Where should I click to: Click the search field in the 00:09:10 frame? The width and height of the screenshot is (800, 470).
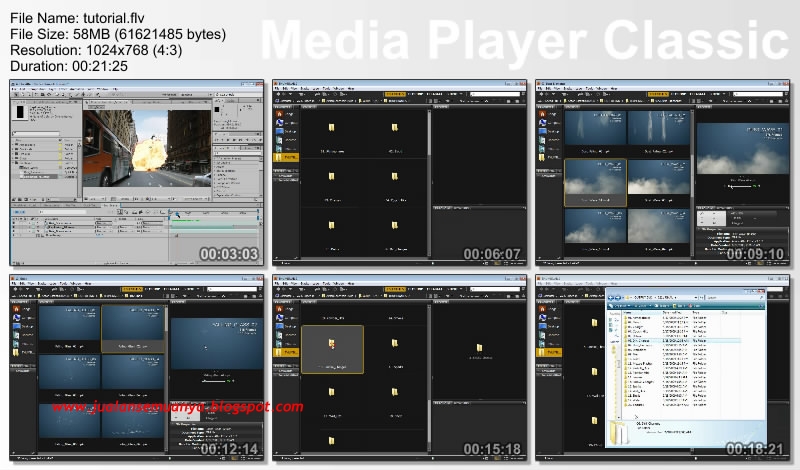click(760, 94)
